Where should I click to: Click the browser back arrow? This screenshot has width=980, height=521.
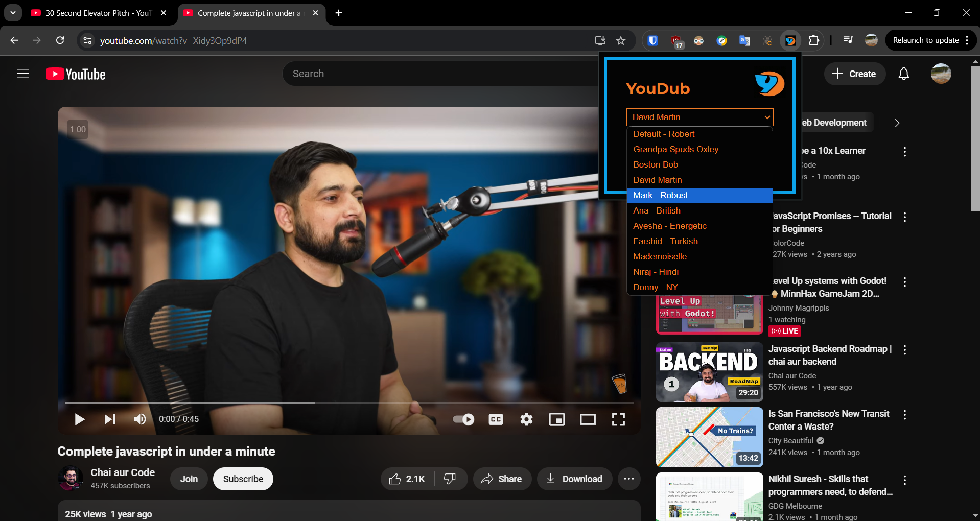[14, 40]
